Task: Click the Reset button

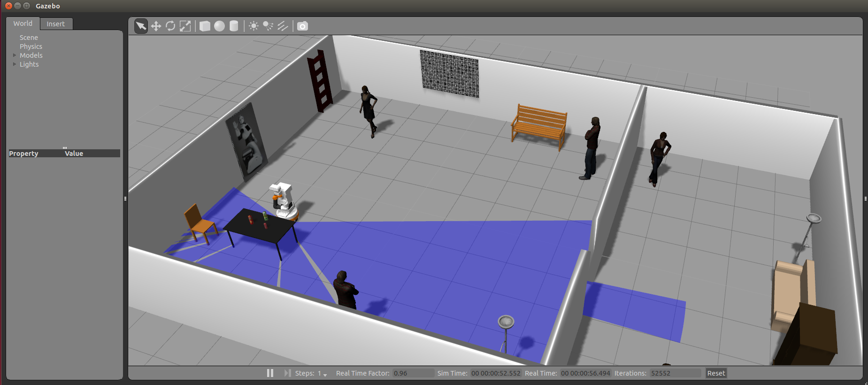Action: [716, 373]
